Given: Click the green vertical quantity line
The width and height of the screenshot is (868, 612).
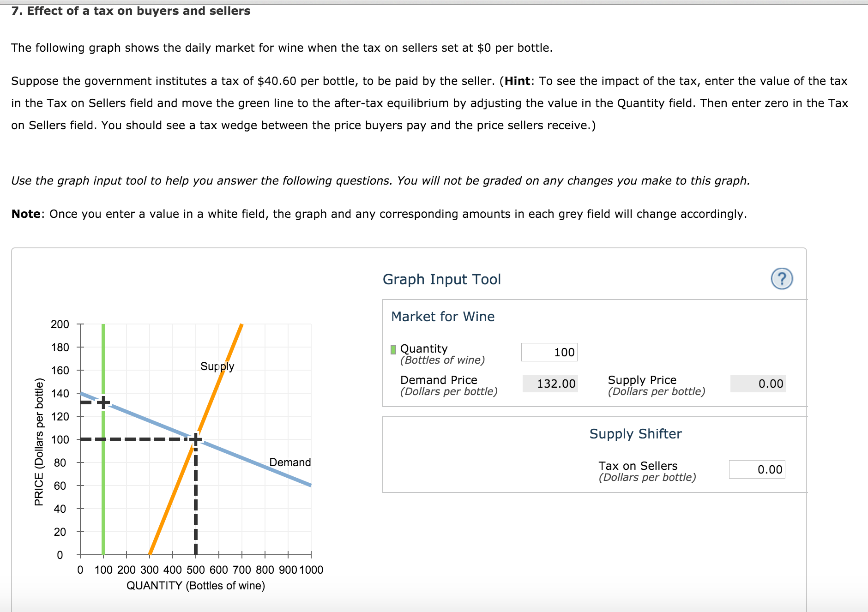Looking at the screenshot, I should [103, 485].
